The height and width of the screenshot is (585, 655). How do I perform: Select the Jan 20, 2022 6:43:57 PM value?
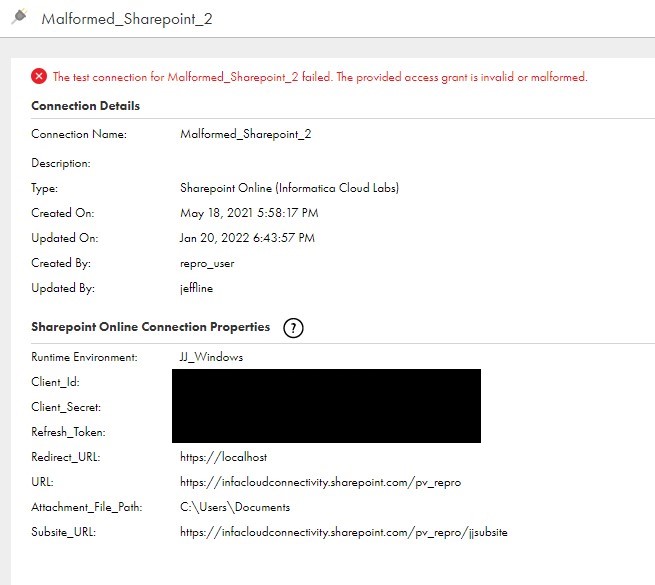[247, 238]
